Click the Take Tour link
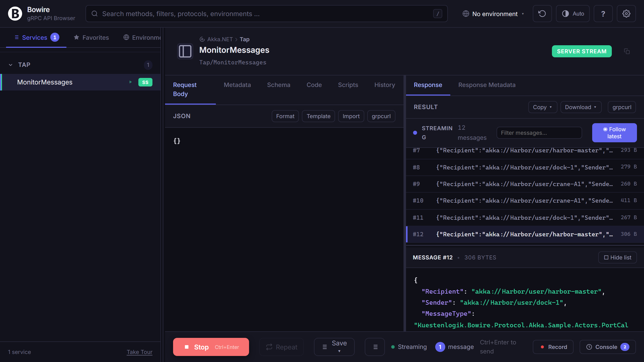 coord(139,352)
